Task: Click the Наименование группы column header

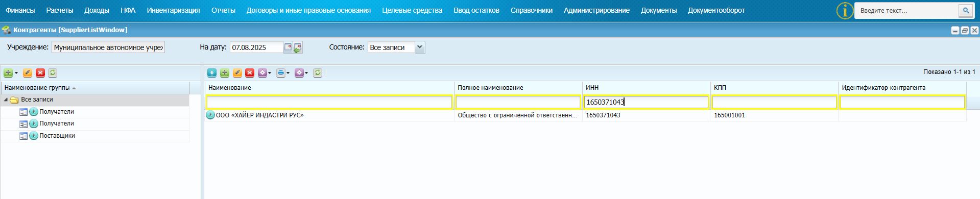Action: point(95,88)
